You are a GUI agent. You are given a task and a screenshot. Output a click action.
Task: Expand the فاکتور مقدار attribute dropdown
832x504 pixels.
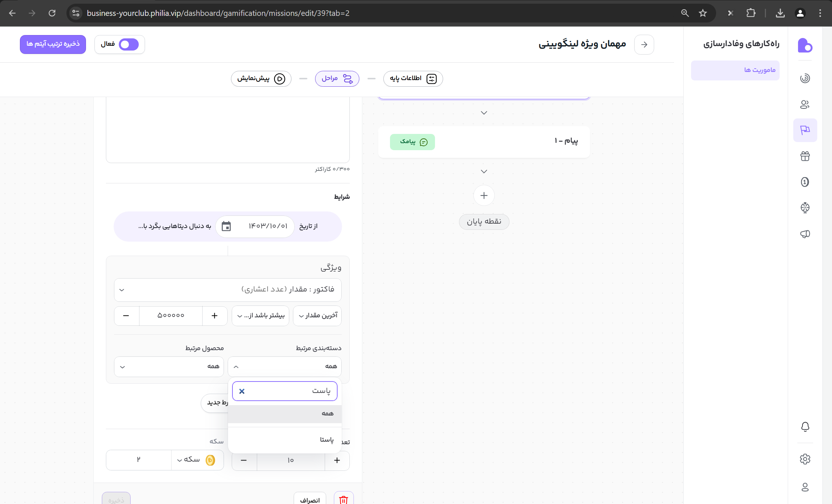[x=228, y=290]
